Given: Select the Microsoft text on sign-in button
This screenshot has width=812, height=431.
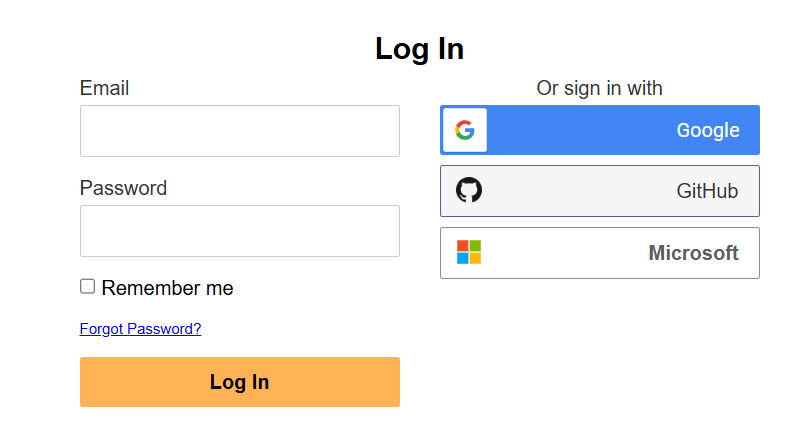Looking at the screenshot, I should click(693, 253).
